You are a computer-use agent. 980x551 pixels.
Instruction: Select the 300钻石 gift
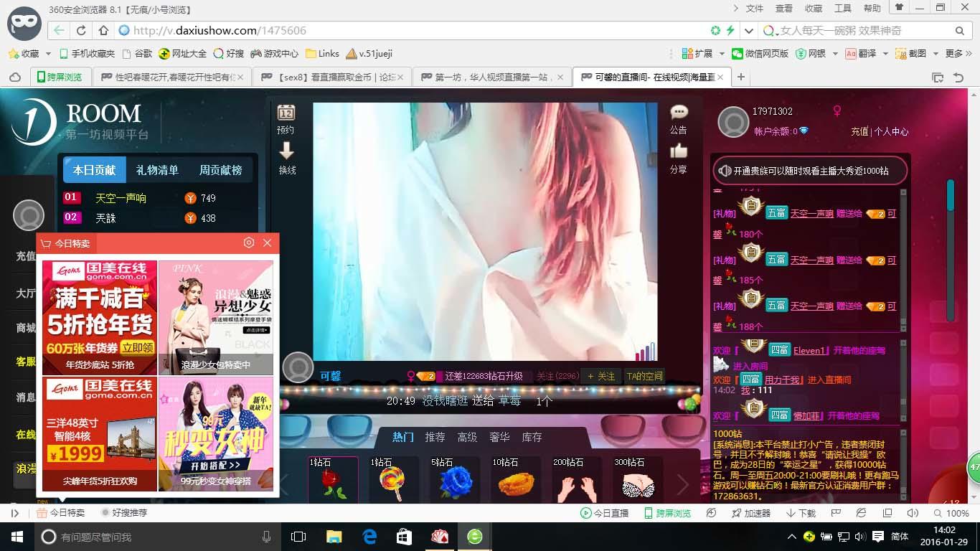click(639, 479)
